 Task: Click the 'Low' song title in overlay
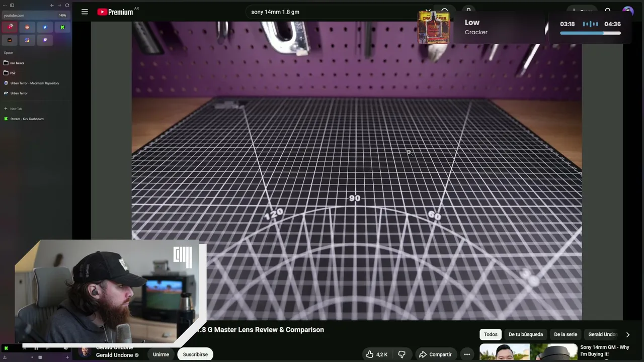tap(472, 23)
